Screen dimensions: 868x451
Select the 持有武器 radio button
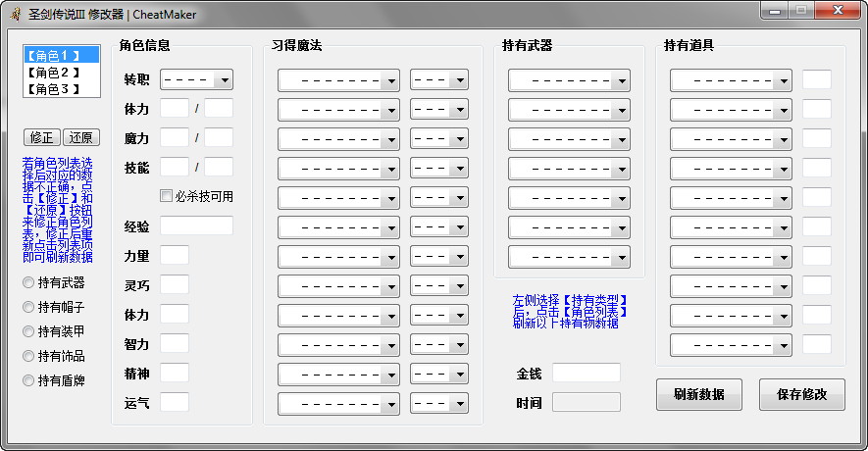click(x=28, y=282)
